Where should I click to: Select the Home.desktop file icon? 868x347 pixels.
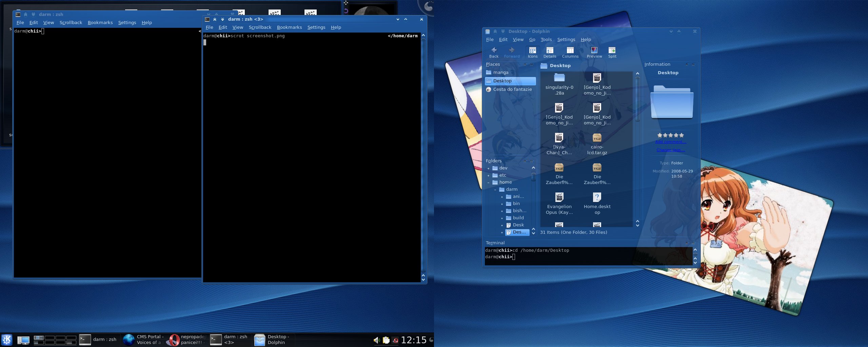(597, 197)
